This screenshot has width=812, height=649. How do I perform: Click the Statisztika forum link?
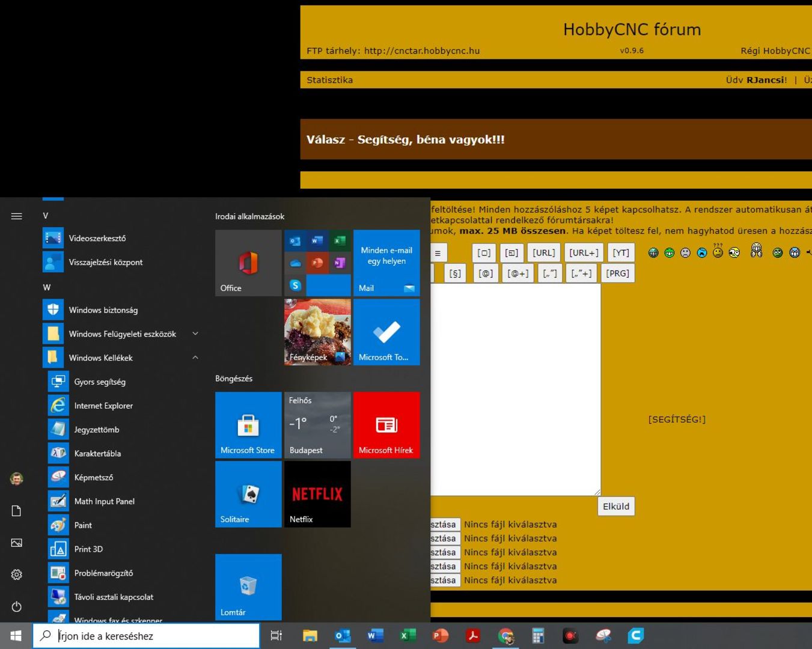coord(329,80)
